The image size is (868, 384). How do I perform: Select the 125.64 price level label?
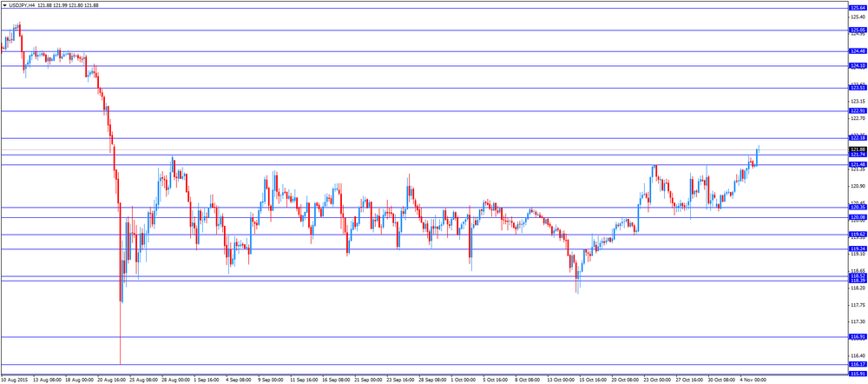coord(858,9)
